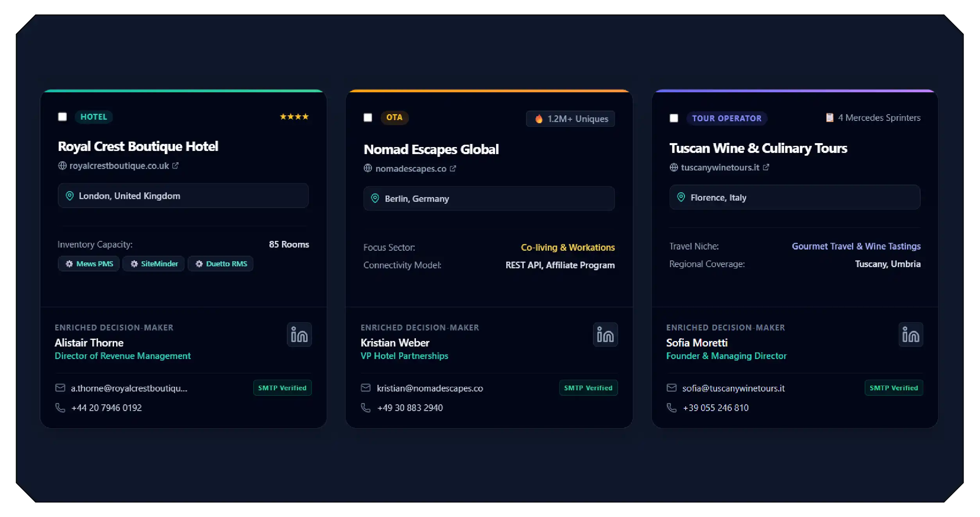Screen dimensions: 980x517
Task: Click the Duetto RMS tech tag
Action: click(220, 264)
